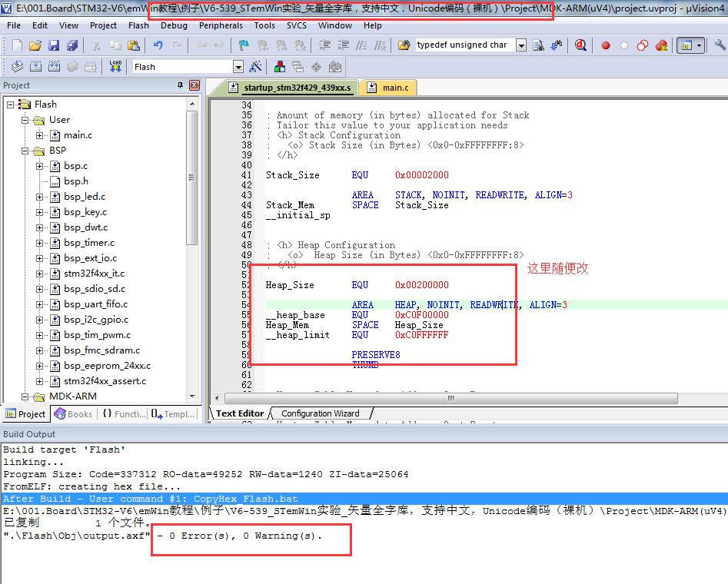The height and width of the screenshot is (584, 728).
Task: Download code to flash with the LOAD icon
Action: (x=115, y=66)
